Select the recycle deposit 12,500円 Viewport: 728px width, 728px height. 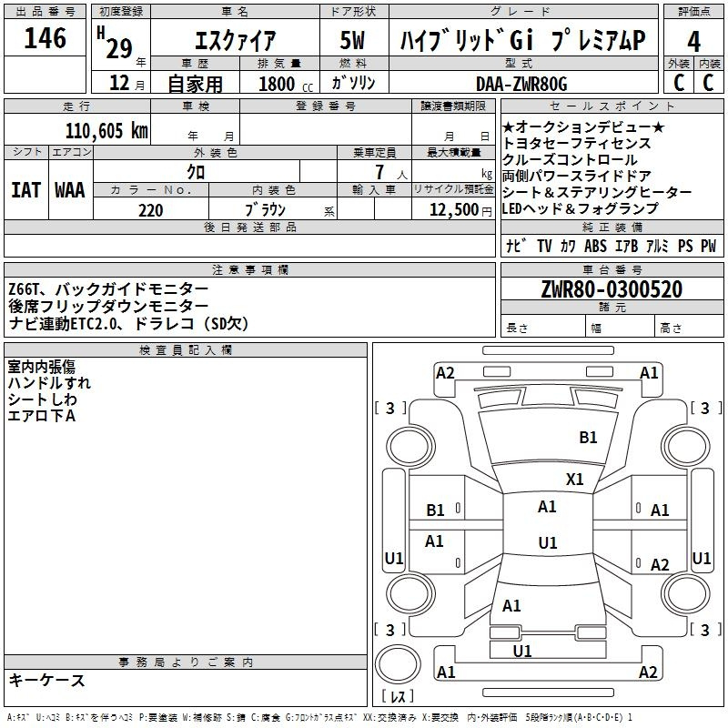tap(452, 210)
